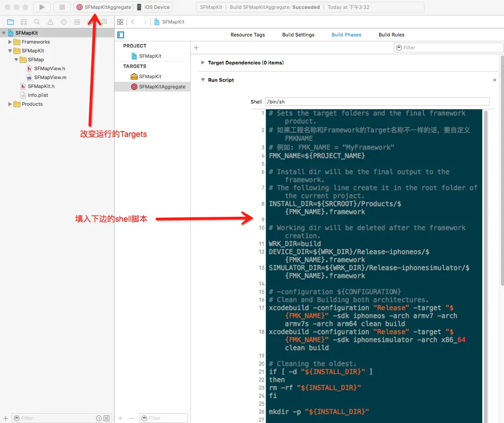Click the script line FMK_NAME=${PROJECT_NAME}
The height and width of the screenshot is (423, 504).
click(x=317, y=156)
